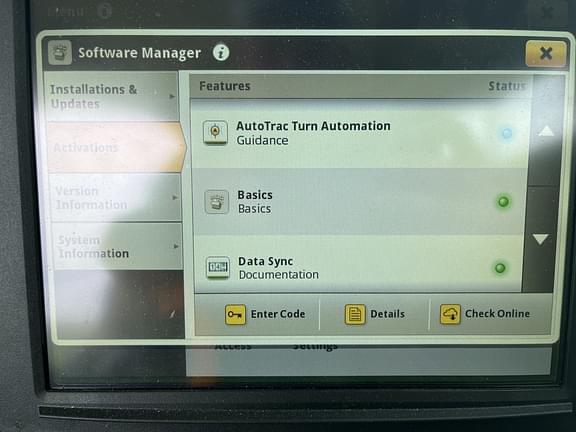This screenshot has width=576, height=432.
Task: Click the Basics feature icon
Action: click(217, 202)
